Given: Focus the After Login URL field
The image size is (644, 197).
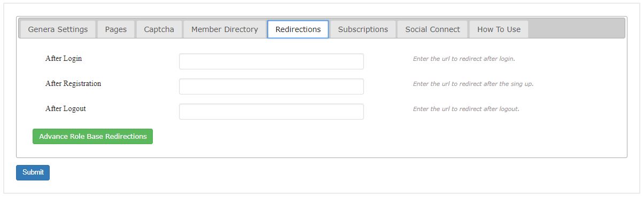Looking at the screenshot, I should coord(271,61).
